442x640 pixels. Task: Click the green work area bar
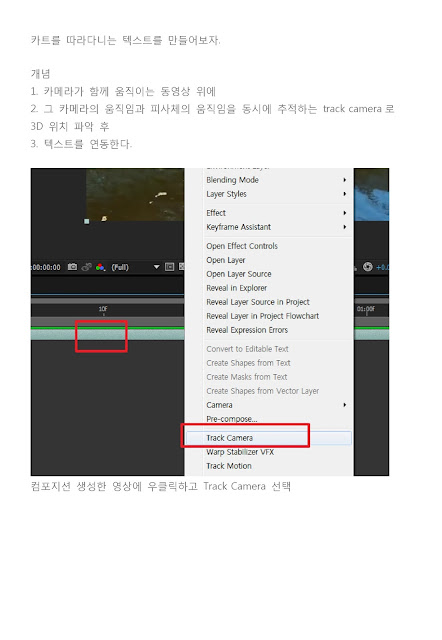tap(107, 328)
